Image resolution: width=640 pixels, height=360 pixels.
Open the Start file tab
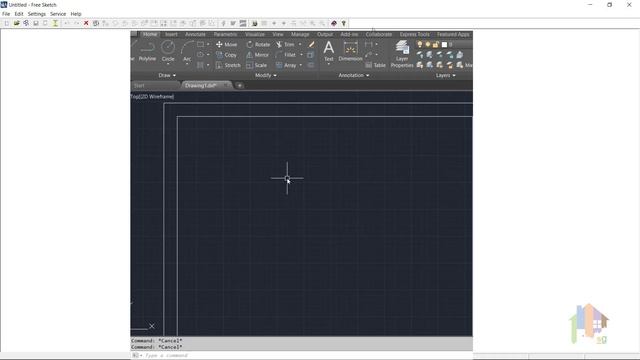click(155, 86)
